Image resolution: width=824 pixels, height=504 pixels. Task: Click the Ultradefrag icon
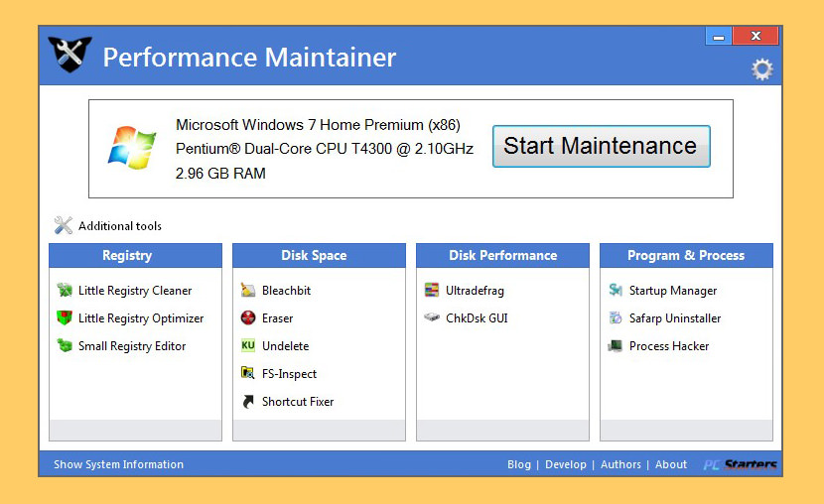tap(432, 290)
